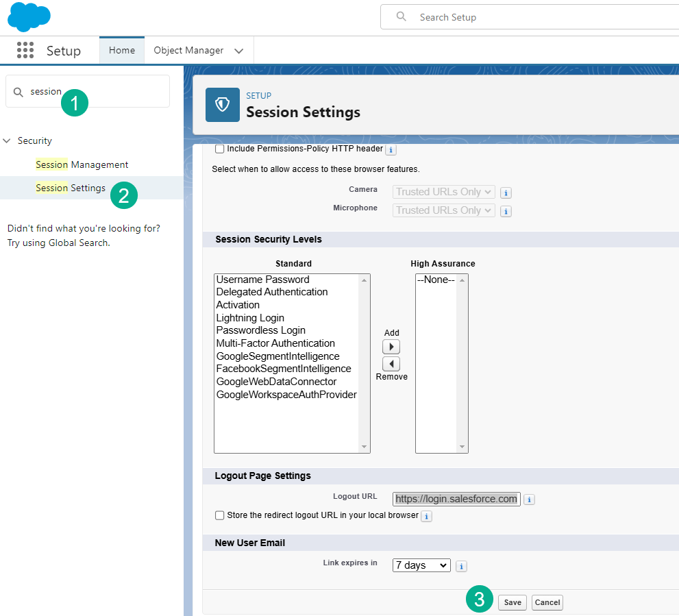Switch to the Object Manager tab
The width and height of the screenshot is (679, 616).
tap(188, 50)
